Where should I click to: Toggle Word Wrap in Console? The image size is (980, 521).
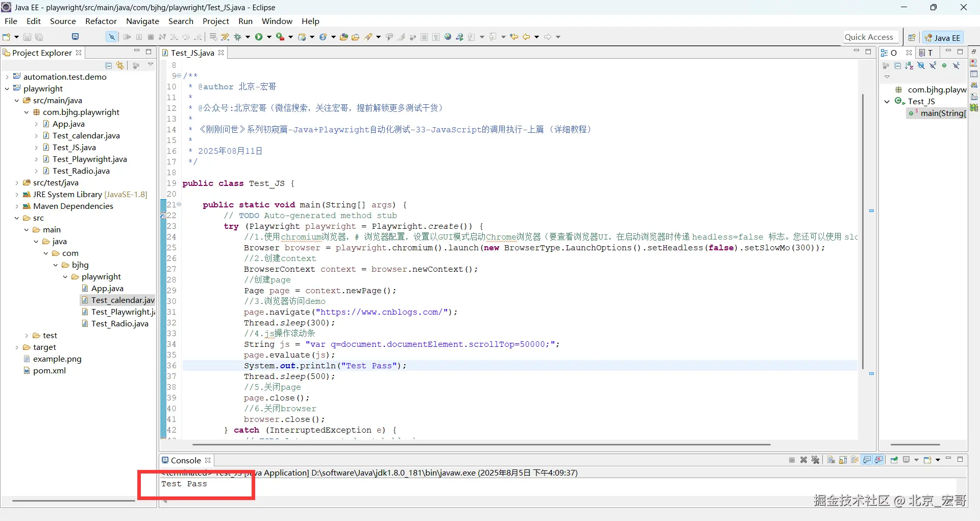coord(854,460)
